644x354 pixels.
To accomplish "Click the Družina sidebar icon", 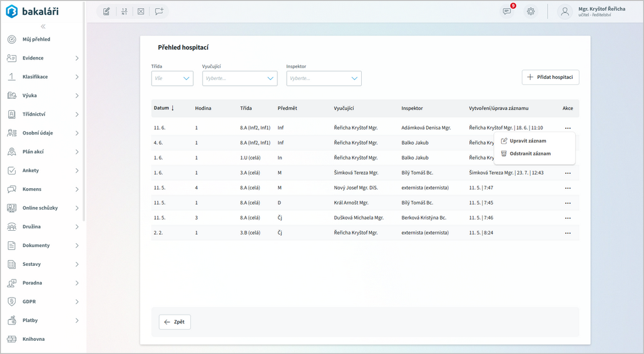I will pyautogui.click(x=12, y=226).
